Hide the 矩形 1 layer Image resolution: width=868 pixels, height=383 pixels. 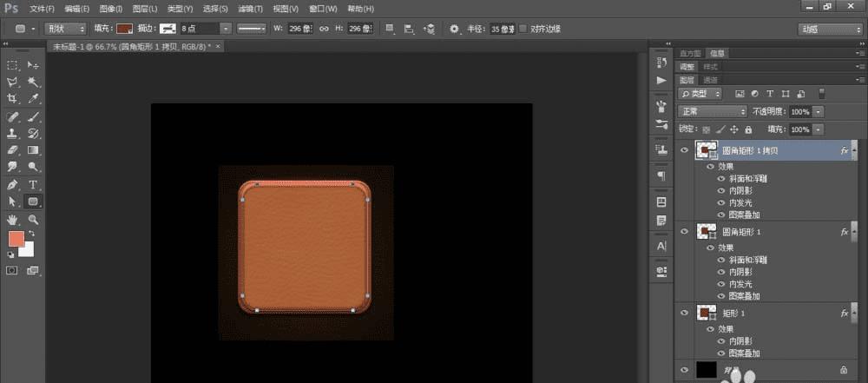tap(685, 313)
